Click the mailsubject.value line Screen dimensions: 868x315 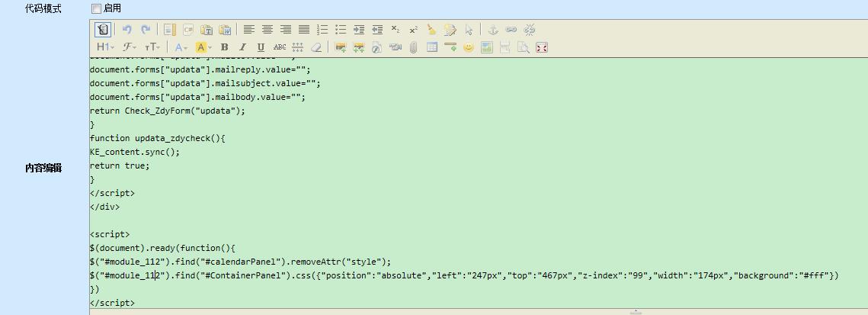205,84
